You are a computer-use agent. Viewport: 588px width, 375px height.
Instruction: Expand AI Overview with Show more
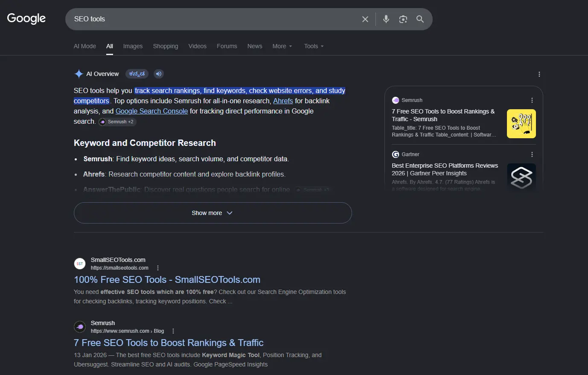(x=212, y=213)
